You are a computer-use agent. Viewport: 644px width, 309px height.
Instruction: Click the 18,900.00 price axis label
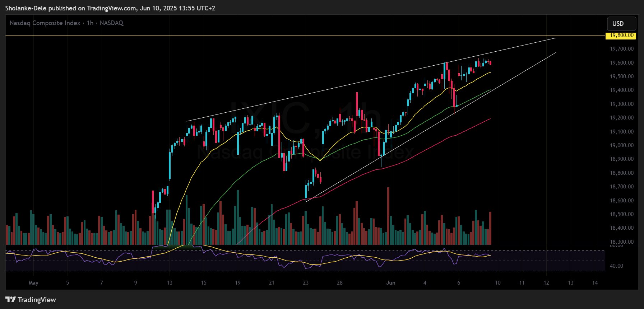point(622,159)
